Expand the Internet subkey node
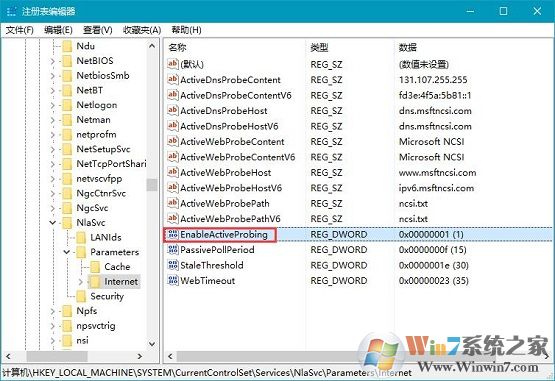Viewport: 555px width, 381px height. 80,282
